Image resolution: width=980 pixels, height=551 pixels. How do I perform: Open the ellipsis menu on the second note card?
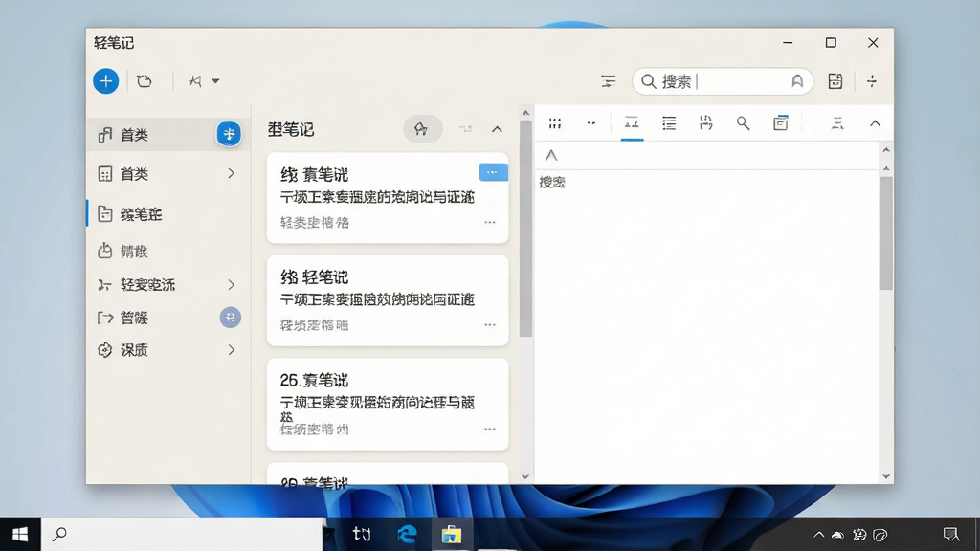489,325
